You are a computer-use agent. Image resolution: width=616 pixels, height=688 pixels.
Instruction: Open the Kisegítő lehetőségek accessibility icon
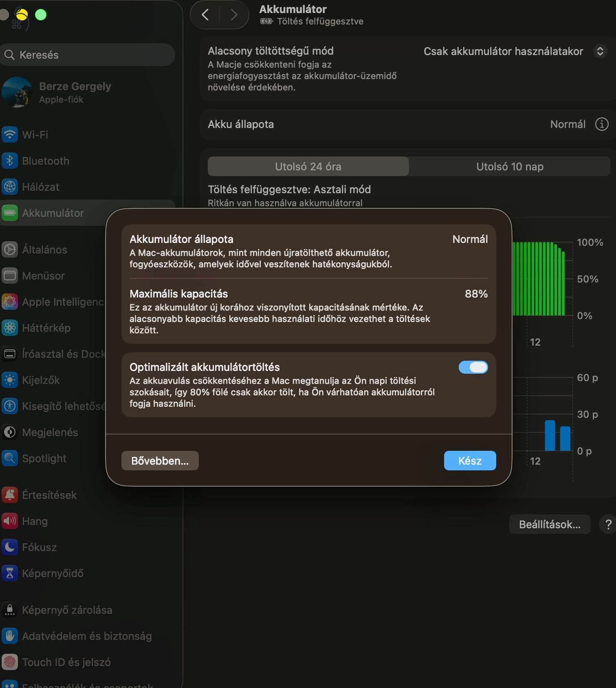[10, 406]
